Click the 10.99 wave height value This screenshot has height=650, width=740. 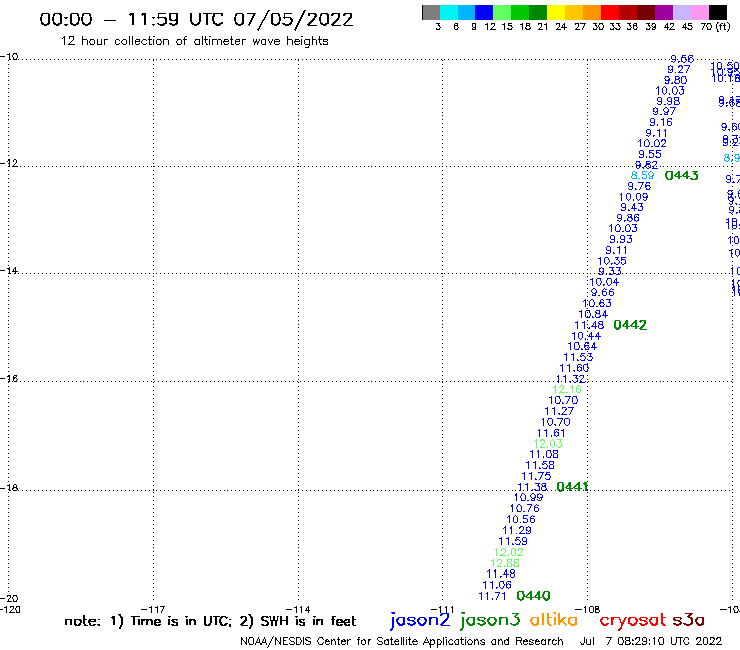(x=529, y=498)
